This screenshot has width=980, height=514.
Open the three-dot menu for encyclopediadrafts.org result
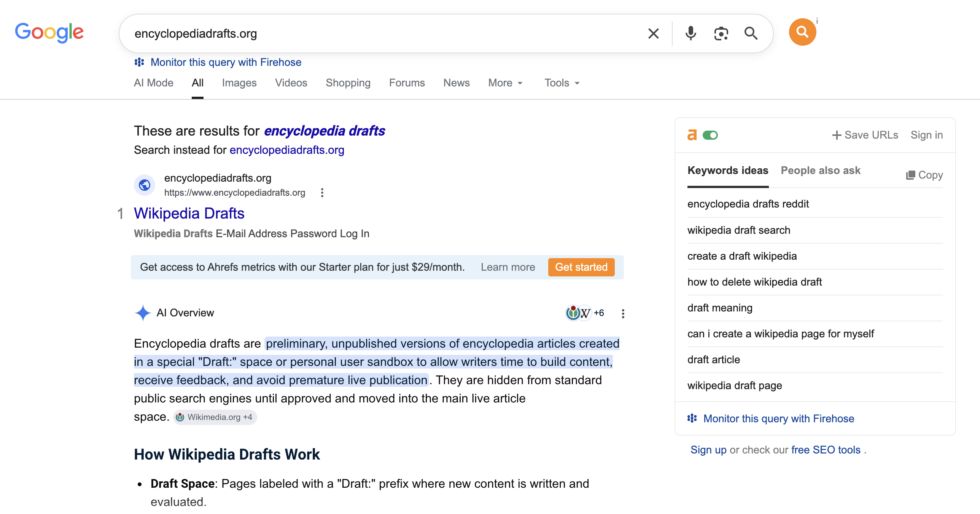point(322,193)
